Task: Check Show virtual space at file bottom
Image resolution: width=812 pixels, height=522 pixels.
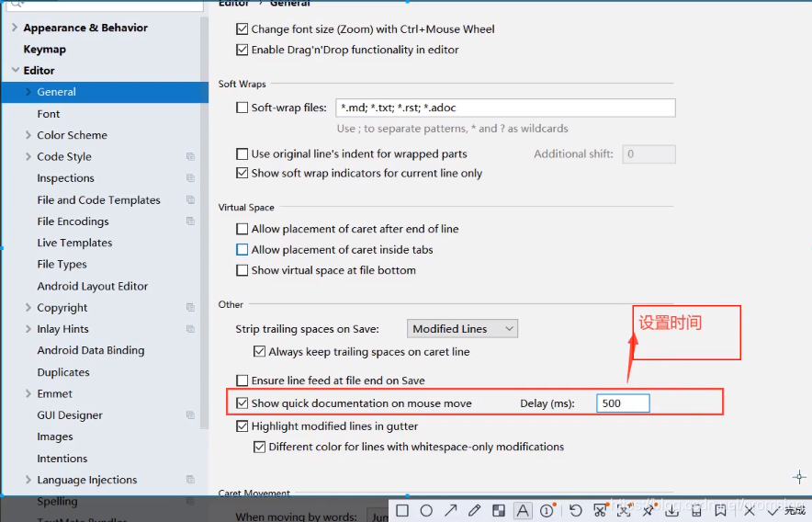Action: (242, 270)
